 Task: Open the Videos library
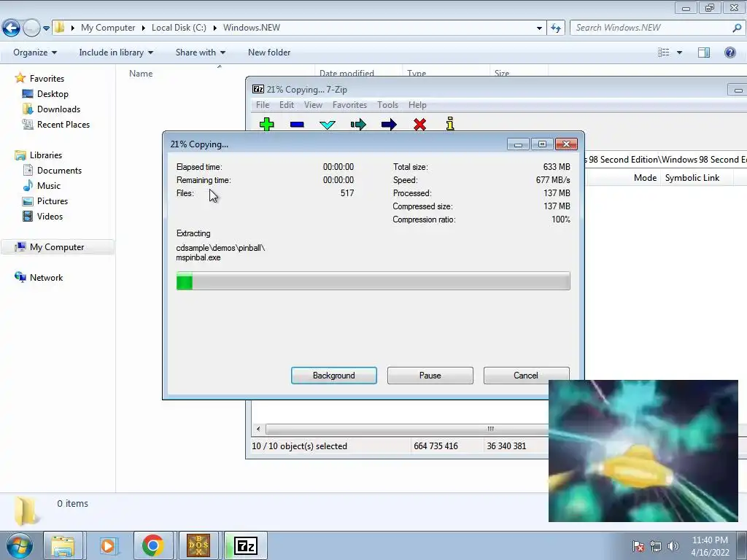50,216
